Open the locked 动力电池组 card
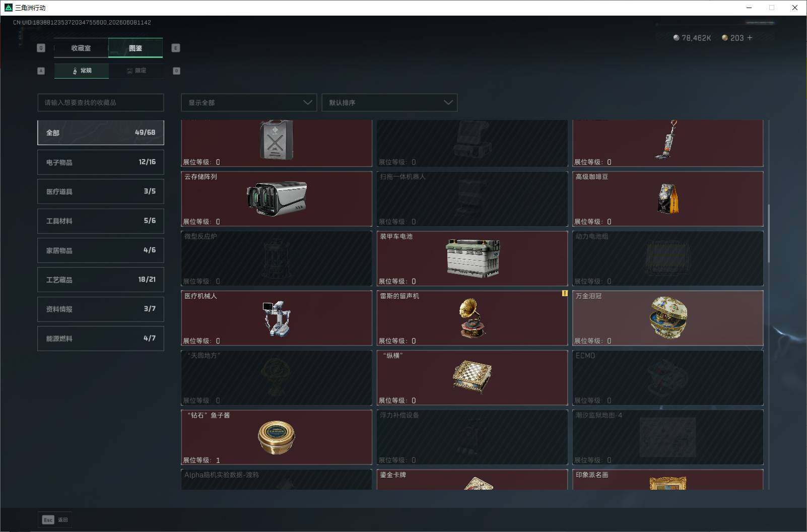807x532 pixels. click(668, 258)
